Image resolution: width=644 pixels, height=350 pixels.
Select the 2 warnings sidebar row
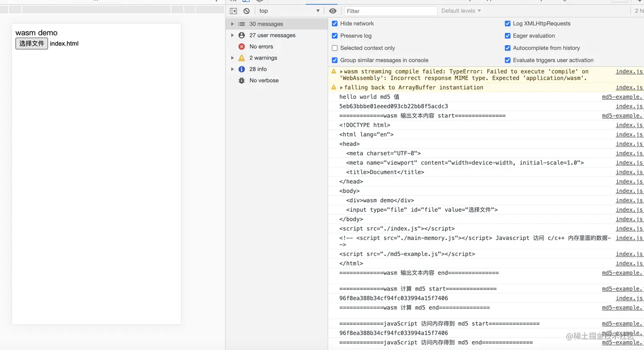point(277,58)
